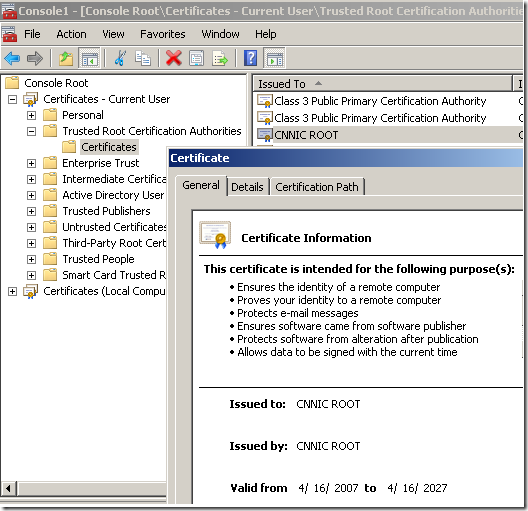Click the Personal folder icon
The width and height of the screenshot is (528, 511).
(50, 115)
